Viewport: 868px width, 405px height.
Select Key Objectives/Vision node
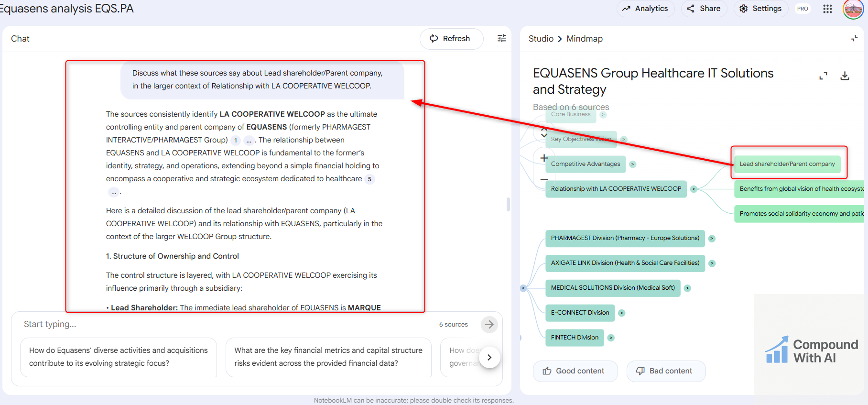(x=581, y=139)
